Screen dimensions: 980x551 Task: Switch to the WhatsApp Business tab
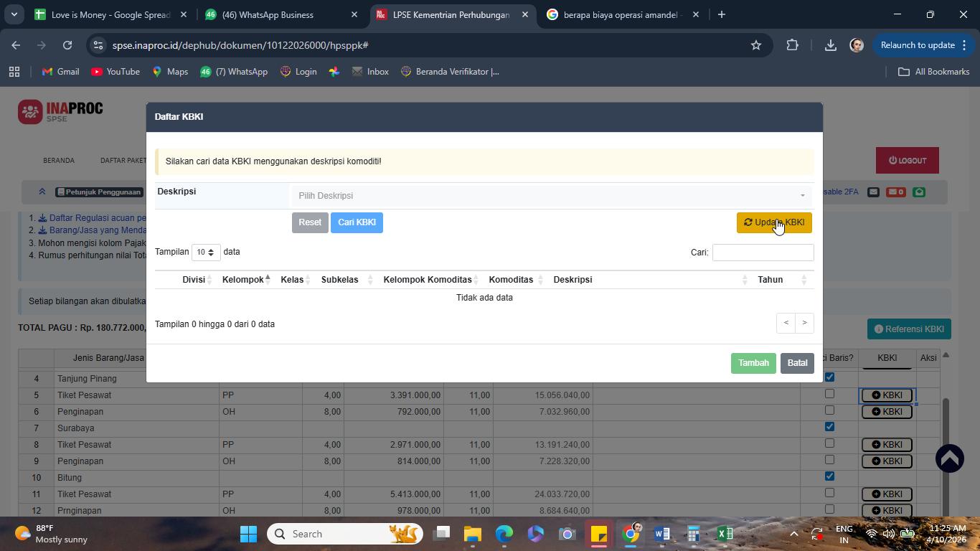[x=281, y=14]
